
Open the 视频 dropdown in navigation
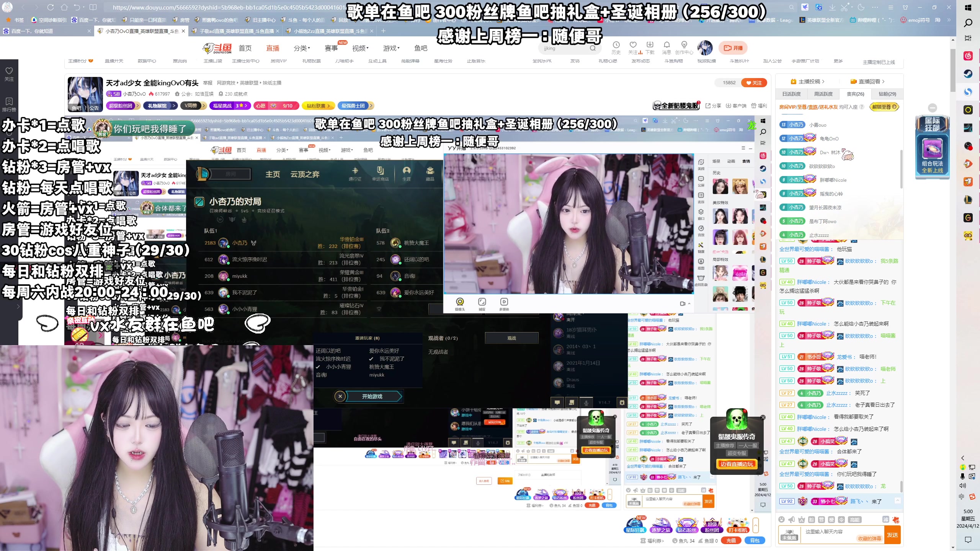coord(360,48)
